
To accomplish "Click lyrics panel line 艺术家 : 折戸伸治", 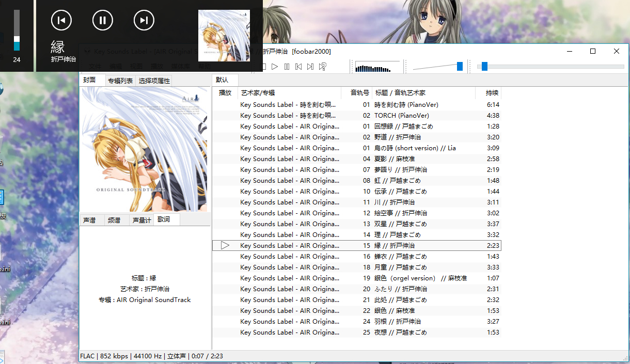I will 145,289.
